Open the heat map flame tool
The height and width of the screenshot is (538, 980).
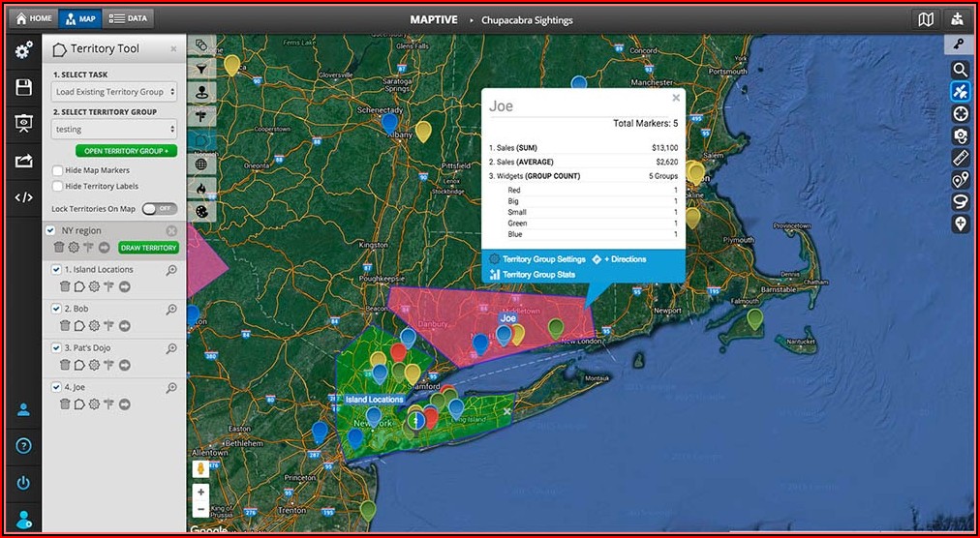click(x=201, y=188)
